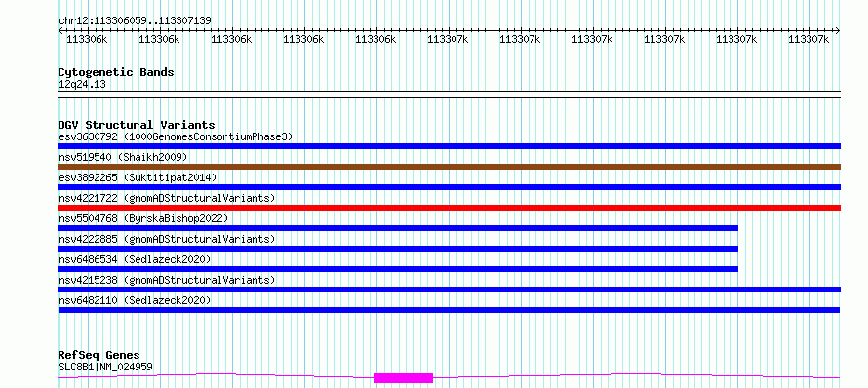The height and width of the screenshot is (388, 868).
Task: Click the nsv5504768 ByrskaBishop2022 variant bar
Action: coord(398,228)
